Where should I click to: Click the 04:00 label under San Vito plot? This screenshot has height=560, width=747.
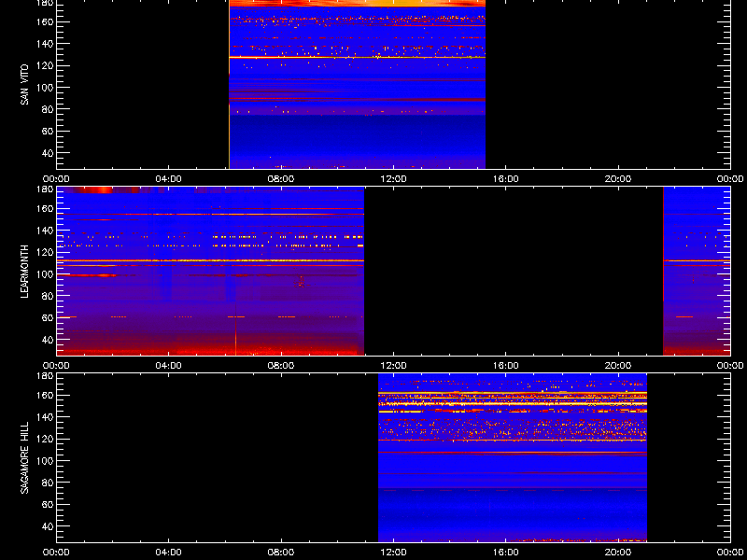click(169, 179)
